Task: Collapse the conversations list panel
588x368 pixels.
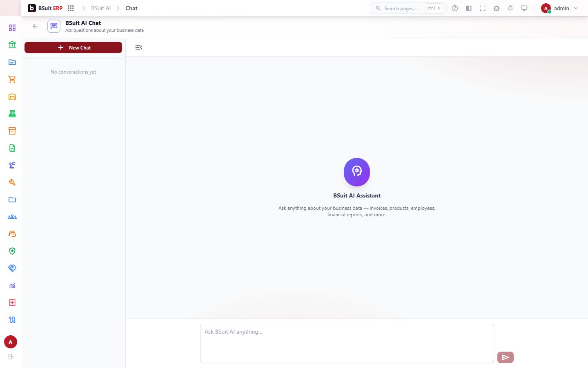Action: click(x=139, y=47)
